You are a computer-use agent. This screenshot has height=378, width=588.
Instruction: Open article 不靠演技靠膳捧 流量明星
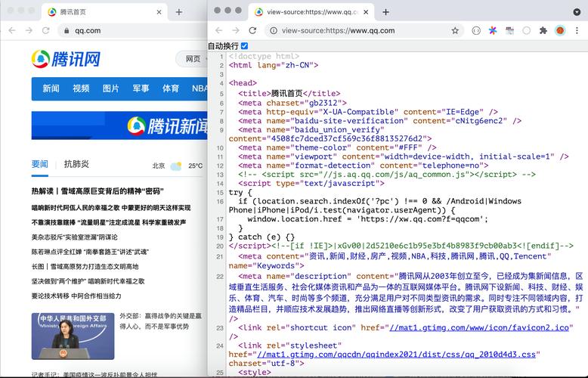click(x=109, y=222)
